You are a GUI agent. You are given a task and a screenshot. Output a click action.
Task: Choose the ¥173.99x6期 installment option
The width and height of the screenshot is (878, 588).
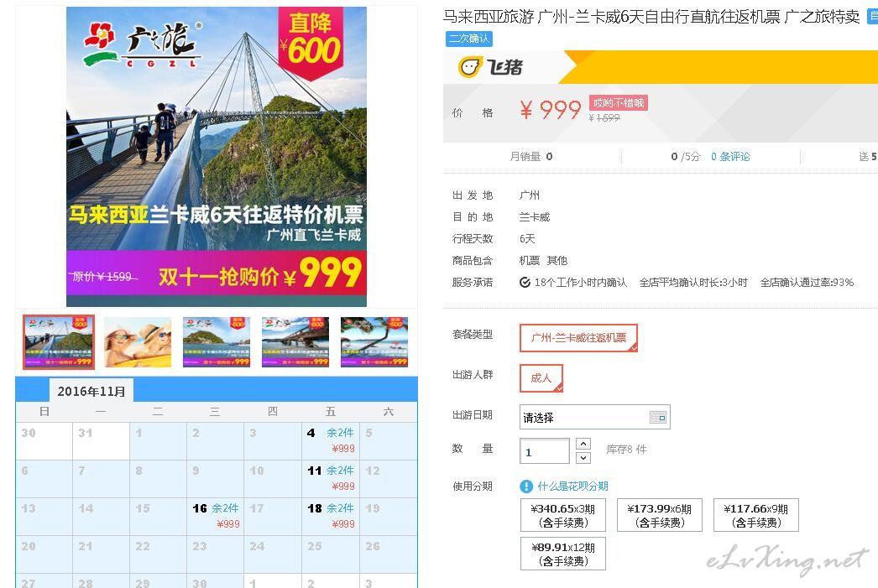point(659,515)
